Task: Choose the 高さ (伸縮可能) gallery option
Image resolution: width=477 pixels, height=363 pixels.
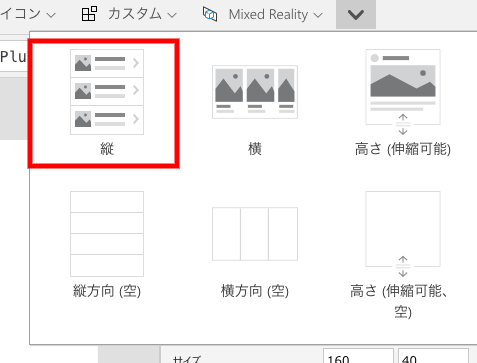Action: tap(403, 103)
